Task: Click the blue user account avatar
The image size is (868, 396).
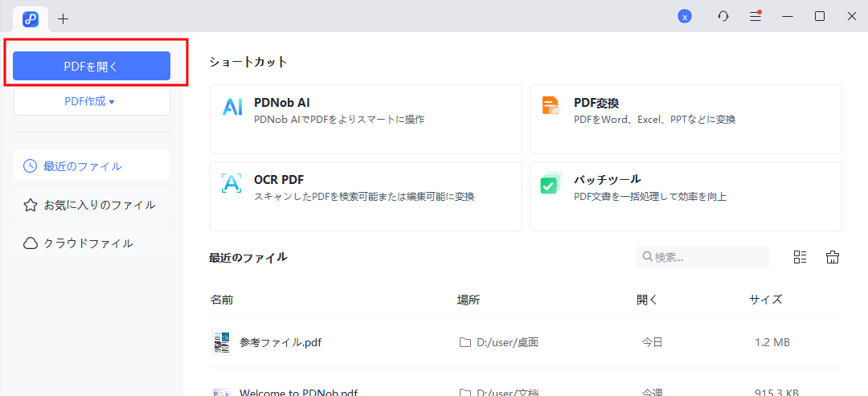Action: [x=685, y=17]
